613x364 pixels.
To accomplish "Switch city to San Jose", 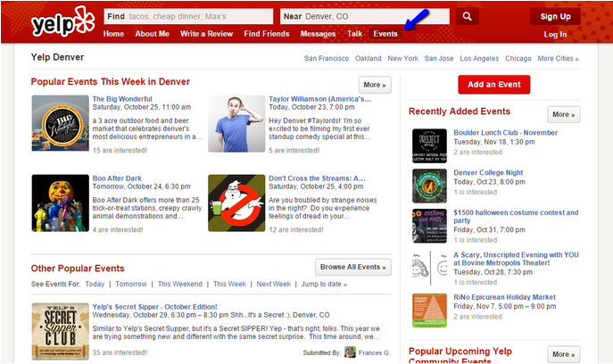I will 439,58.
